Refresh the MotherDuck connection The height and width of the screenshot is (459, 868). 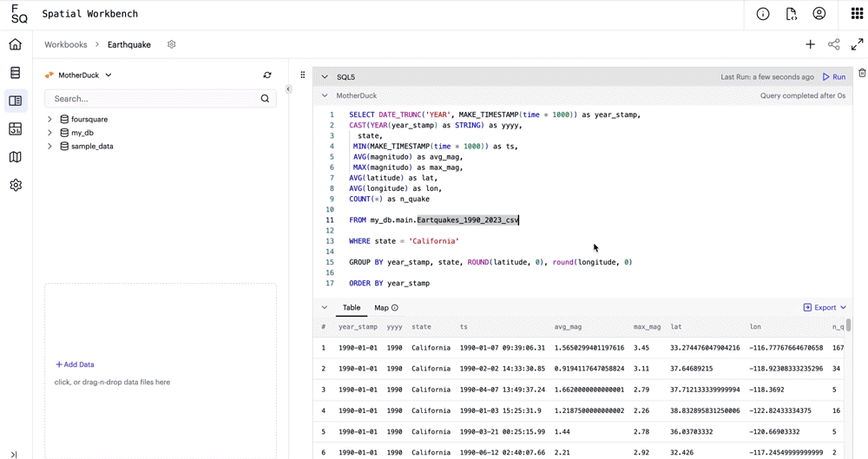(x=267, y=75)
